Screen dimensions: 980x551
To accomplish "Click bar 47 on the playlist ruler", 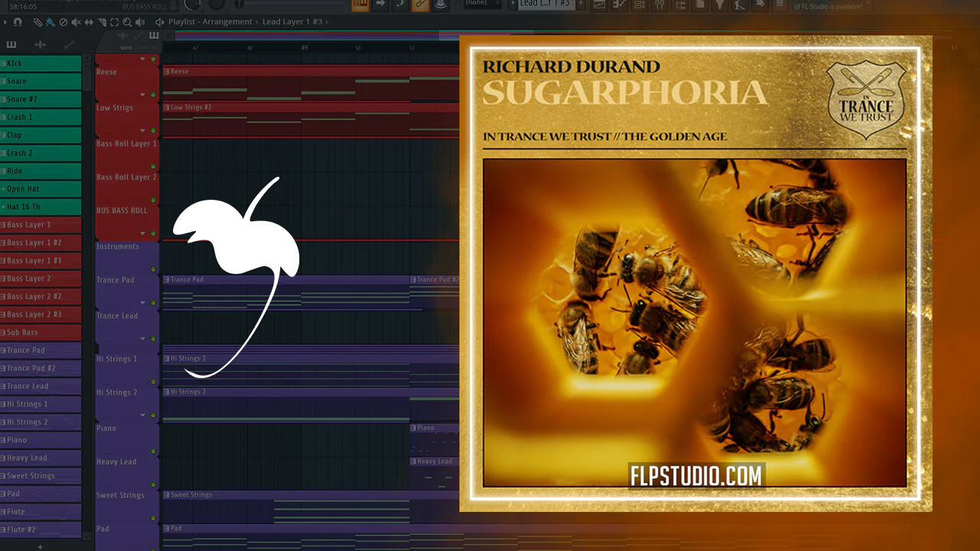I will point(195,48).
